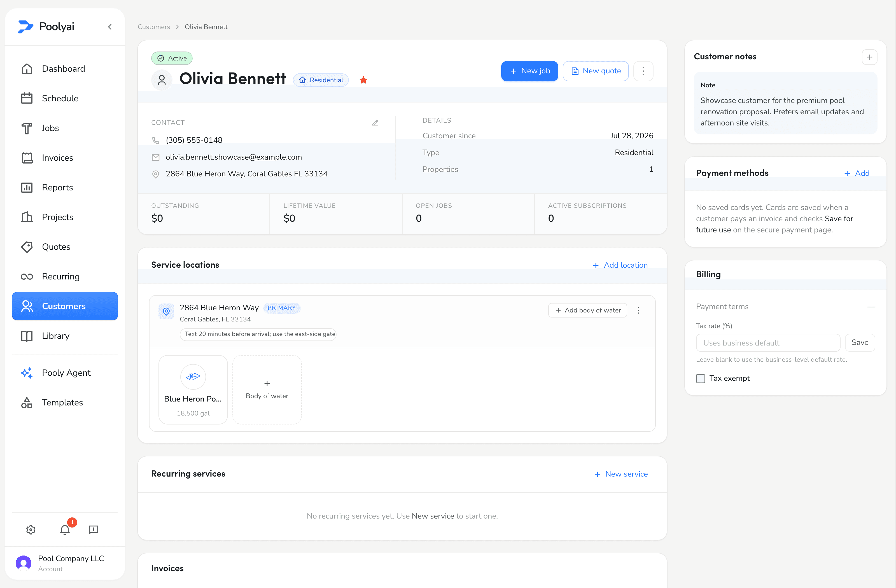
Task: Open customer header more options menu
Action: point(643,71)
